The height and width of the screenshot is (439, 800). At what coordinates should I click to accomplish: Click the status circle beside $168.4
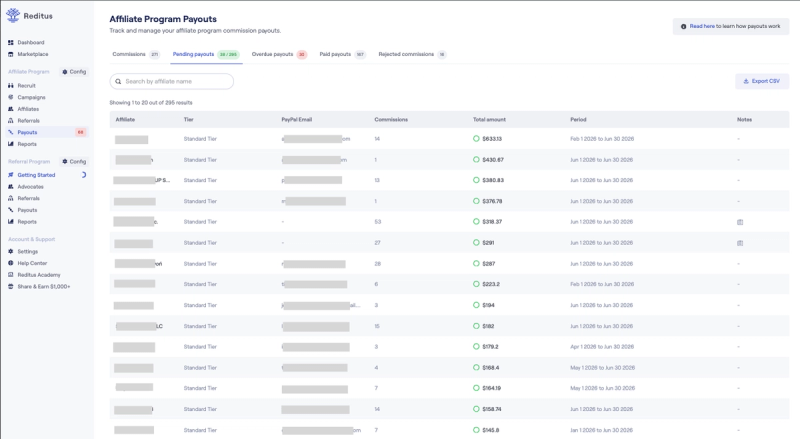point(476,368)
